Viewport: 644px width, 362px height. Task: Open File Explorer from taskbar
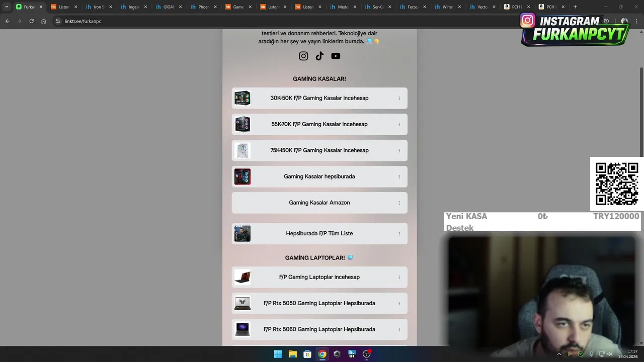coord(292,354)
